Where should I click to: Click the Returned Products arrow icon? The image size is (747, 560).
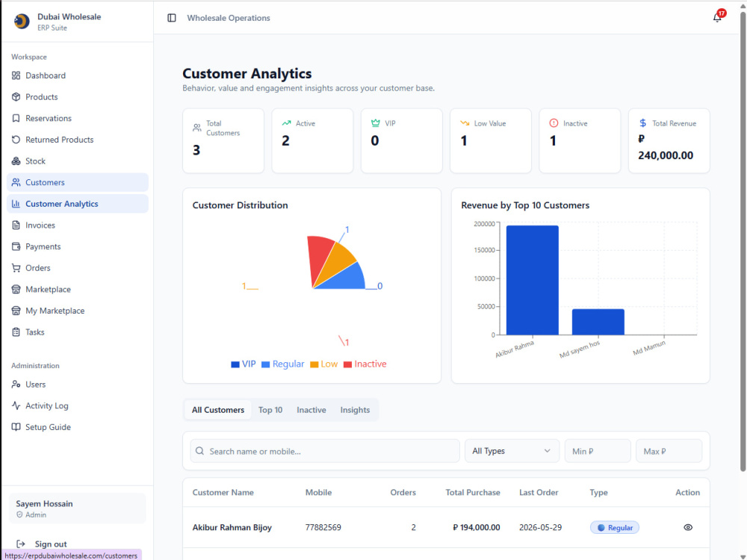coord(16,140)
